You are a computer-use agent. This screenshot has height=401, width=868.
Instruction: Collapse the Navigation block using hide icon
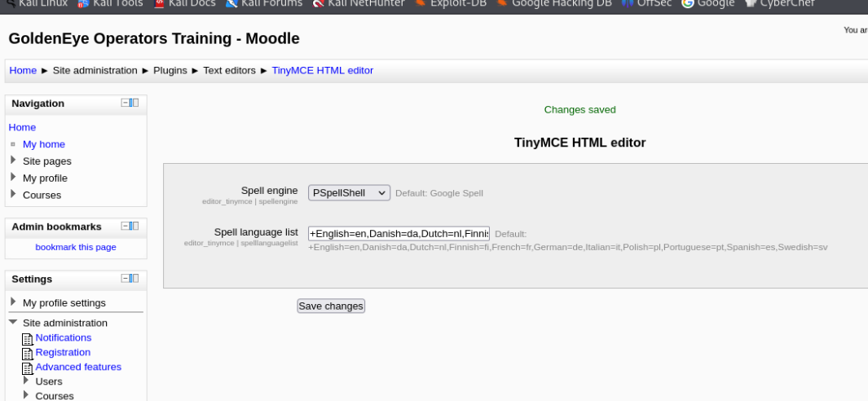point(126,103)
